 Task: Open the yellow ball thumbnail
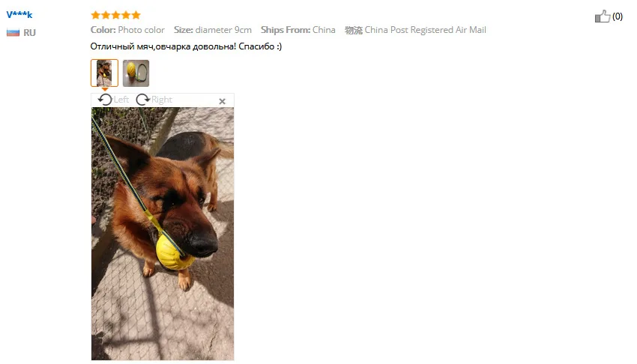click(136, 73)
